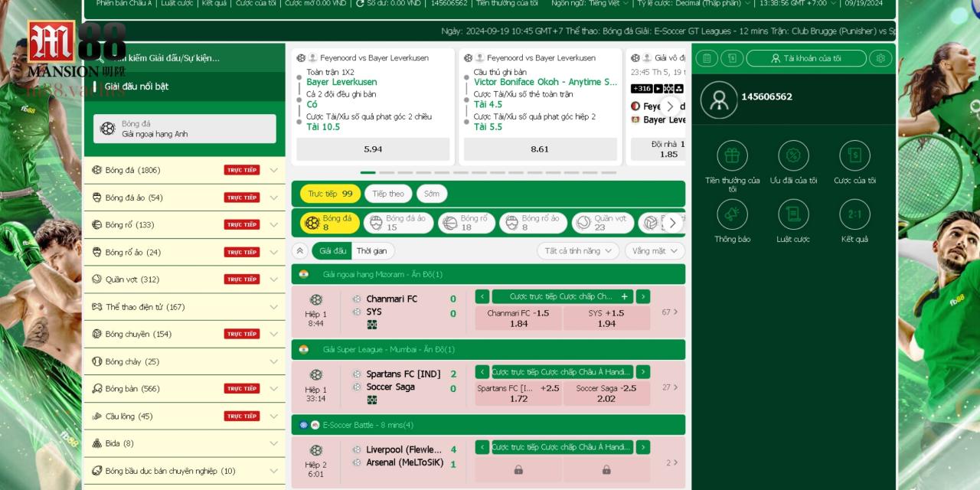Select Bóng đá 8 sport filter
This screenshot has height=490, width=980.
coord(330,223)
